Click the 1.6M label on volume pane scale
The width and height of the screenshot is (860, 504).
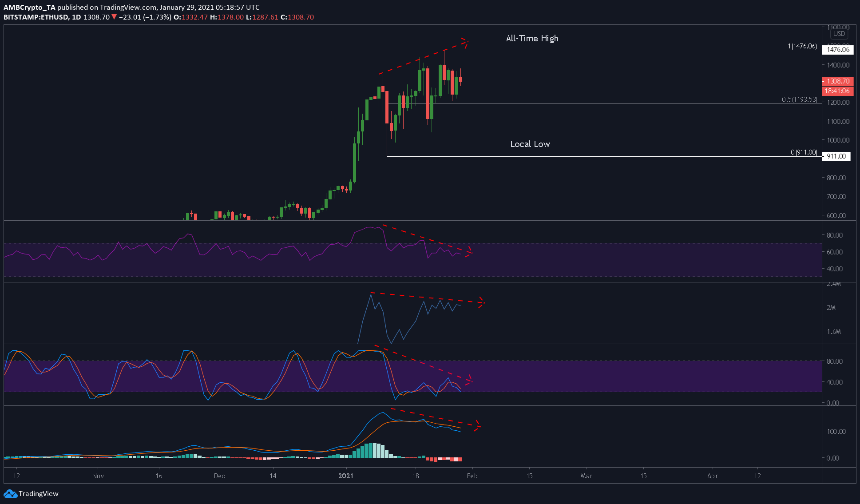pyautogui.click(x=833, y=331)
